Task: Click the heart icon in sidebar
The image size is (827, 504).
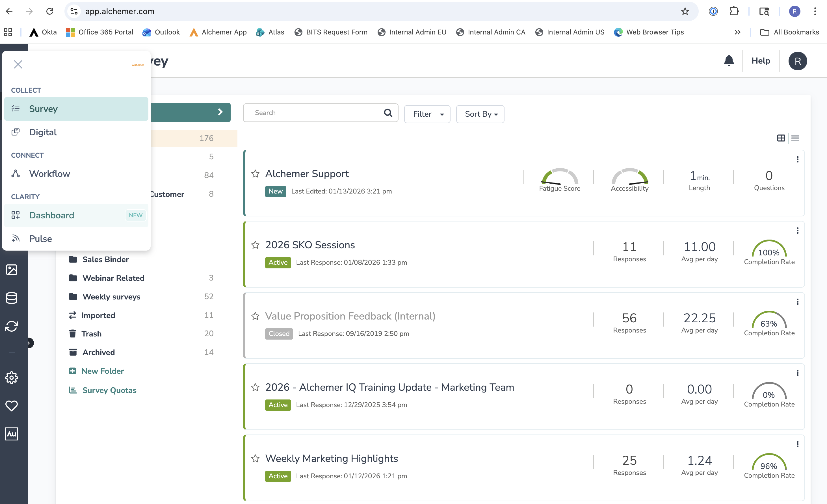Action: pyautogui.click(x=12, y=406)
